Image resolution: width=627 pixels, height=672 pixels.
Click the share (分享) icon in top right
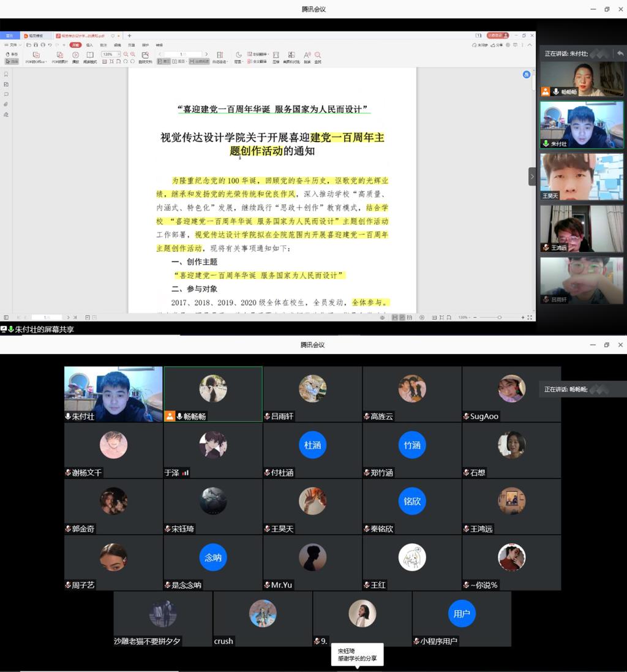click(x=497, y=45)
